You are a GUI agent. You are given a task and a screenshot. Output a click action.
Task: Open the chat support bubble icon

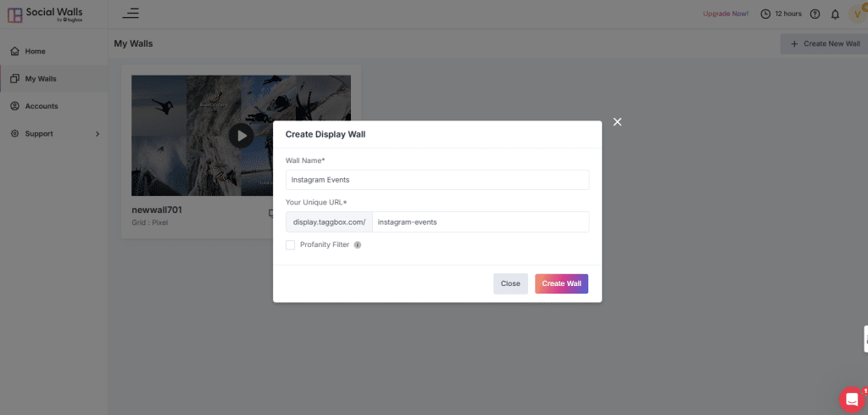pos(852,399)
